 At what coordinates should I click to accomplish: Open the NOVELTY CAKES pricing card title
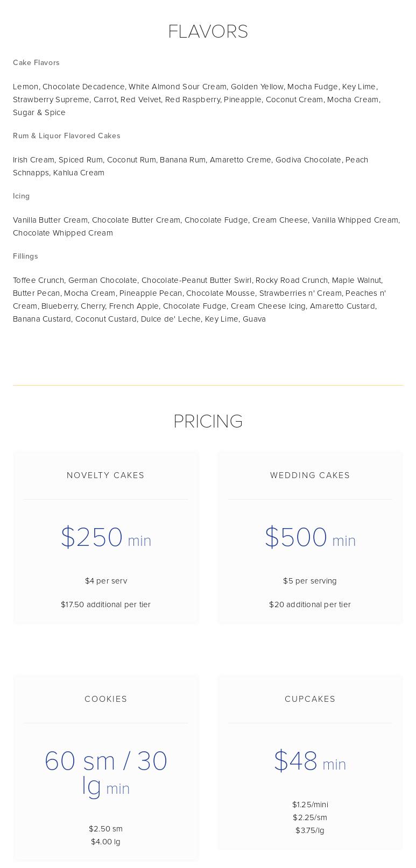[x=105, y=475]
